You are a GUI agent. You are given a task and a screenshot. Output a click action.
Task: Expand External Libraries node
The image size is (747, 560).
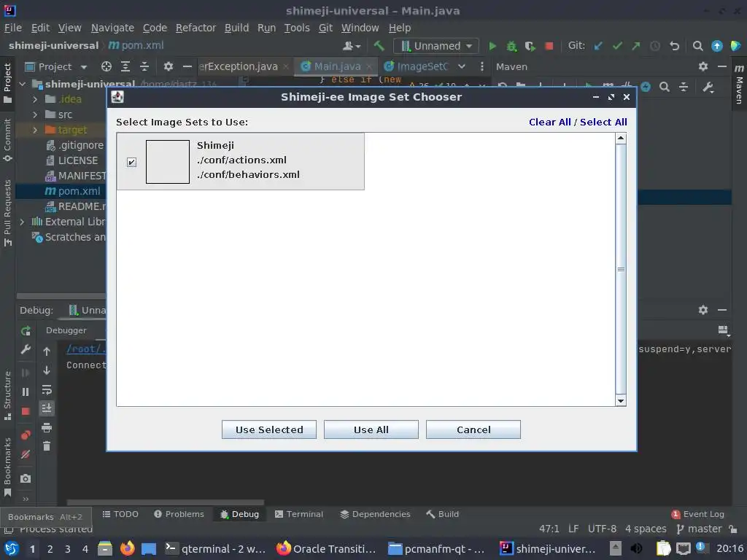click(22, 222)
